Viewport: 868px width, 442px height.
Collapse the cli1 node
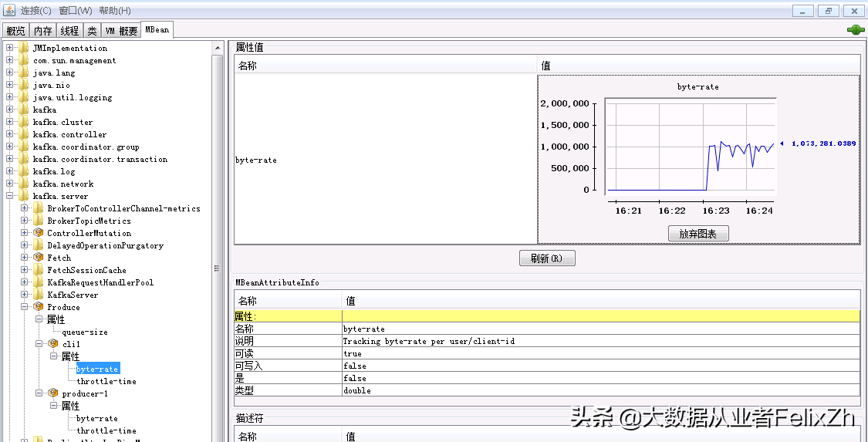(x=39, y=344)
